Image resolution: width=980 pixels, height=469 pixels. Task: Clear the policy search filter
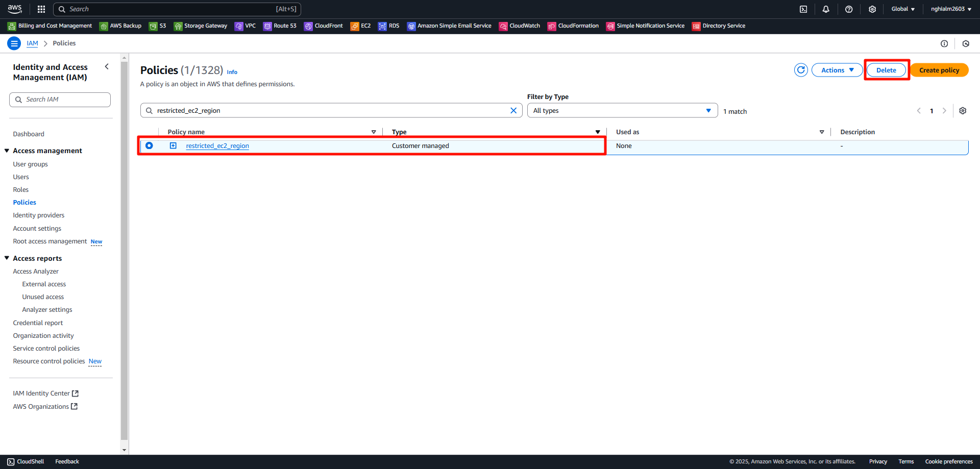click(513, 111)
